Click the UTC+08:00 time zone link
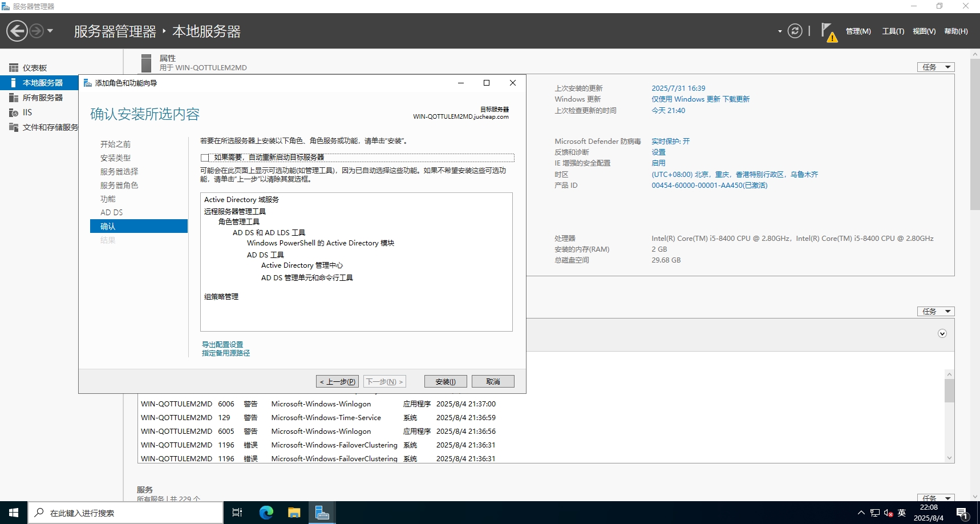Viewport: 980px width, 524px height. point(735,175)
